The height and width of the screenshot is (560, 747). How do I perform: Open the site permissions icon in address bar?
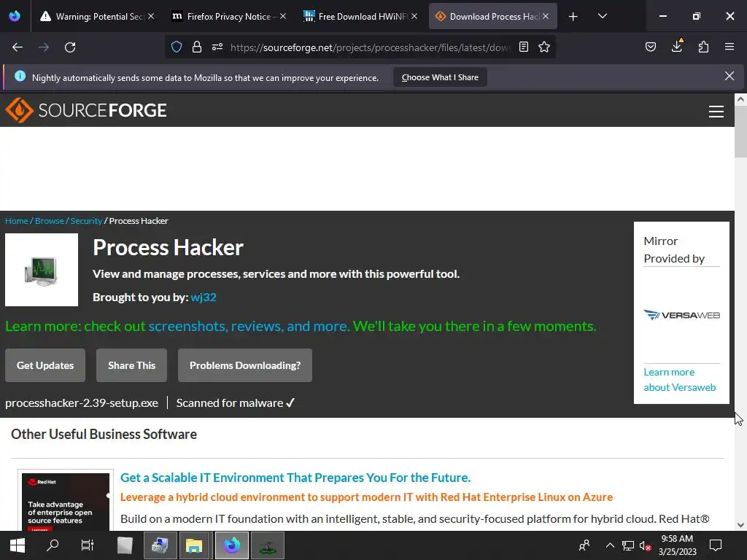217,47
